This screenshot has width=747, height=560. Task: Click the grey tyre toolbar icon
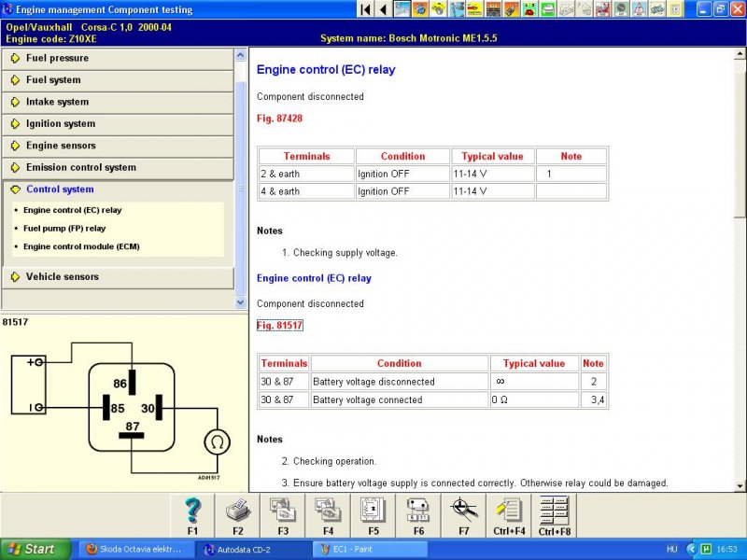click(x=621, y=9)
